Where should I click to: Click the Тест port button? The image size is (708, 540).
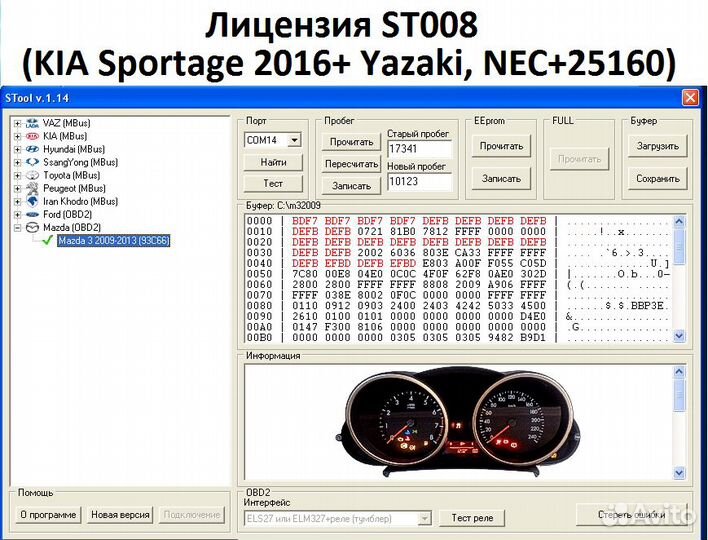point(273,183)
